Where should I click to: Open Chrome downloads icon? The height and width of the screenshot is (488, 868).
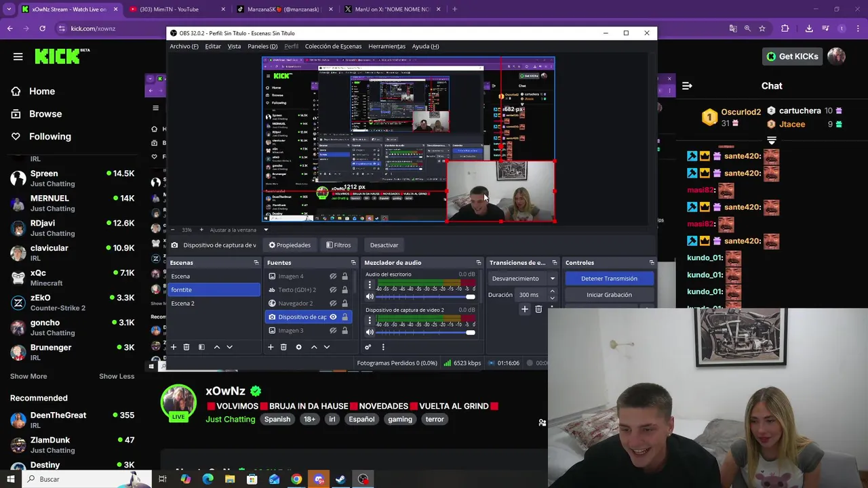click(x=809, y=28)
